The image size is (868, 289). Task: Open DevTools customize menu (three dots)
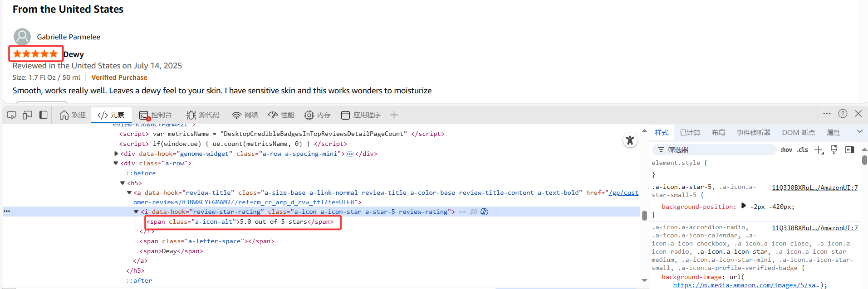(x=827, y=114)
